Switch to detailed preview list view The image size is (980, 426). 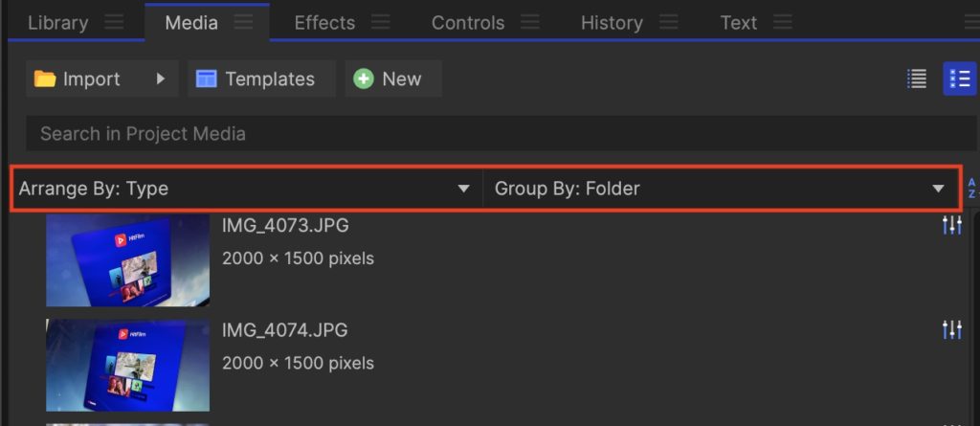click(x=959, y=79)
